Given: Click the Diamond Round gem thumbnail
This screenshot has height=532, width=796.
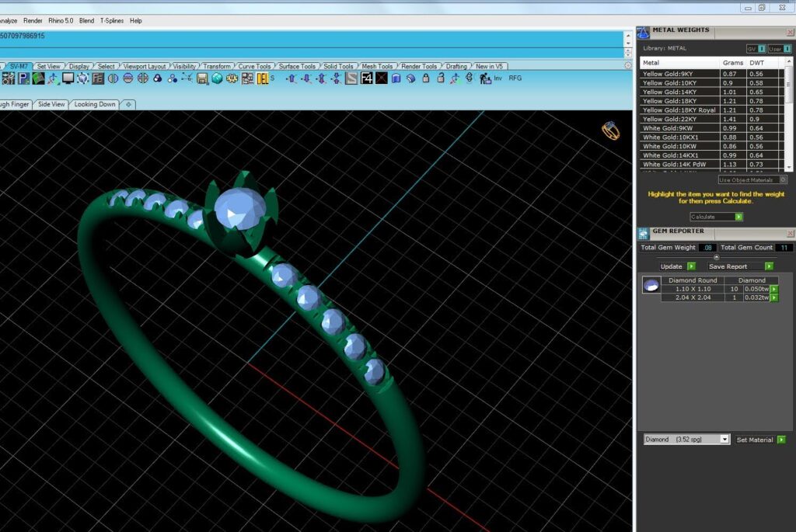Looking at the screenshot, I should tap(651, 285).
